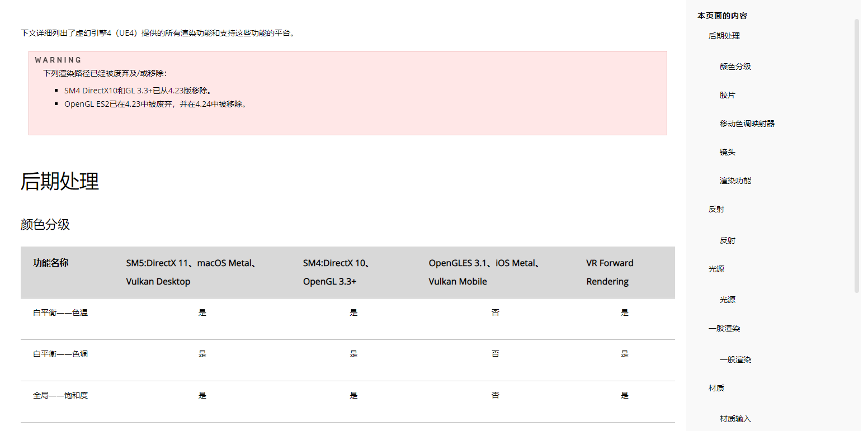Image resolution: width=868 pixels, height=431 pixels.
Task: Click 否 in the 白平衡——色调 row
Action: [496, 354]
